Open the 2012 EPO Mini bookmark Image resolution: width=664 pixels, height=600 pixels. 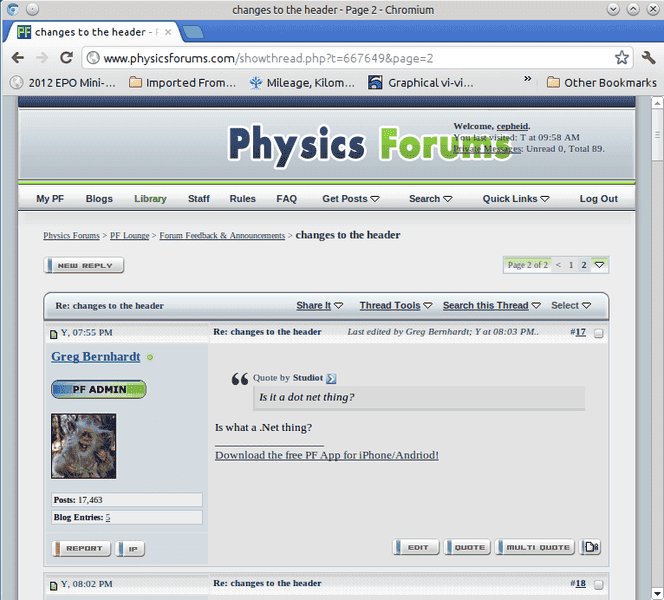pyautogui.click(x=63, y=83)
